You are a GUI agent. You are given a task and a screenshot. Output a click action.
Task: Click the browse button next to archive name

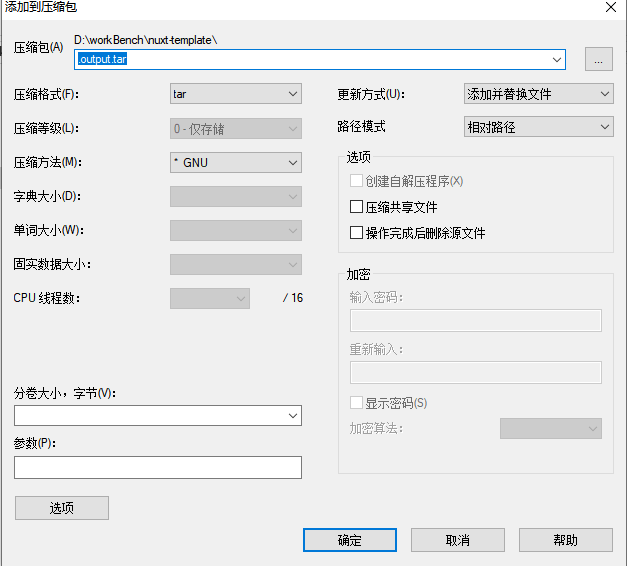pos(598,60)
